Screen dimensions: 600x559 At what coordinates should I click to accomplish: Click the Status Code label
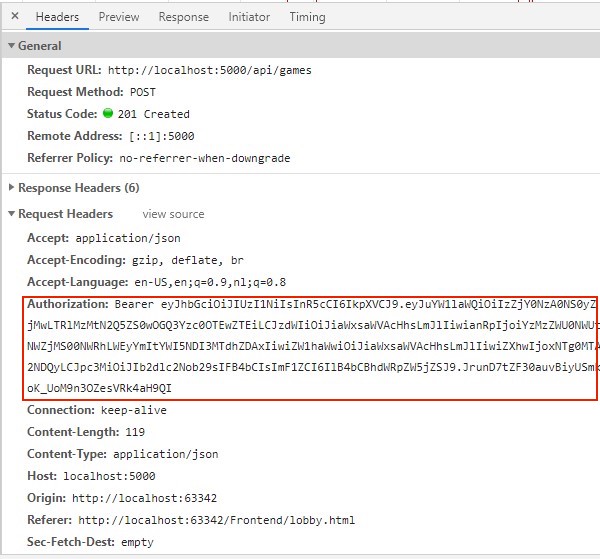click(x=62, y=114)
